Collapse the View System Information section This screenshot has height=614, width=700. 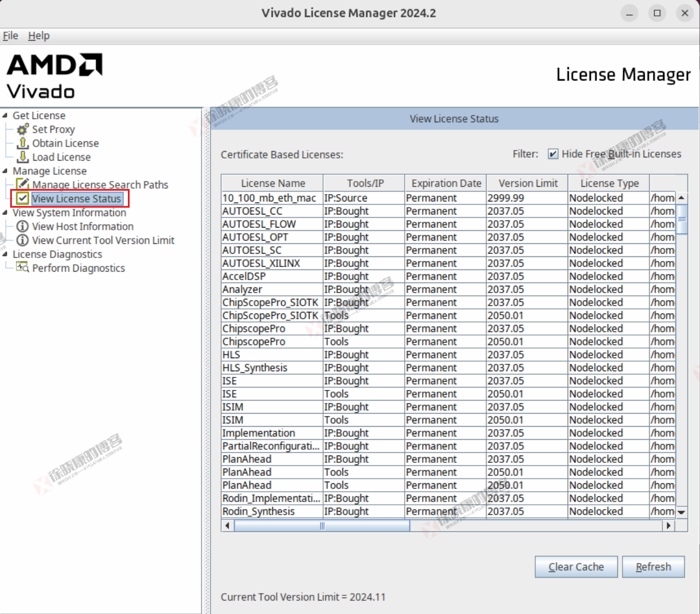click(x=6, y=213)
